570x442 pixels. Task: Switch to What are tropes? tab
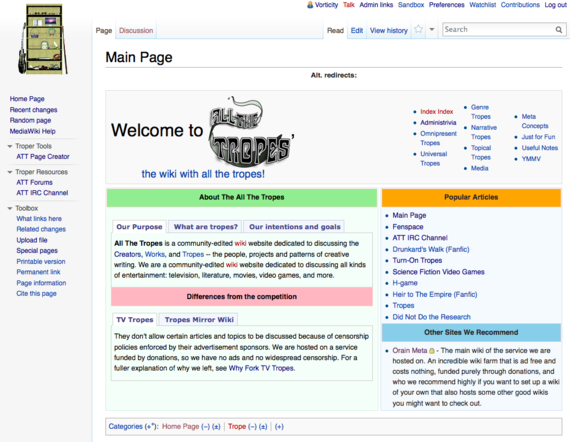pos(205,227)
